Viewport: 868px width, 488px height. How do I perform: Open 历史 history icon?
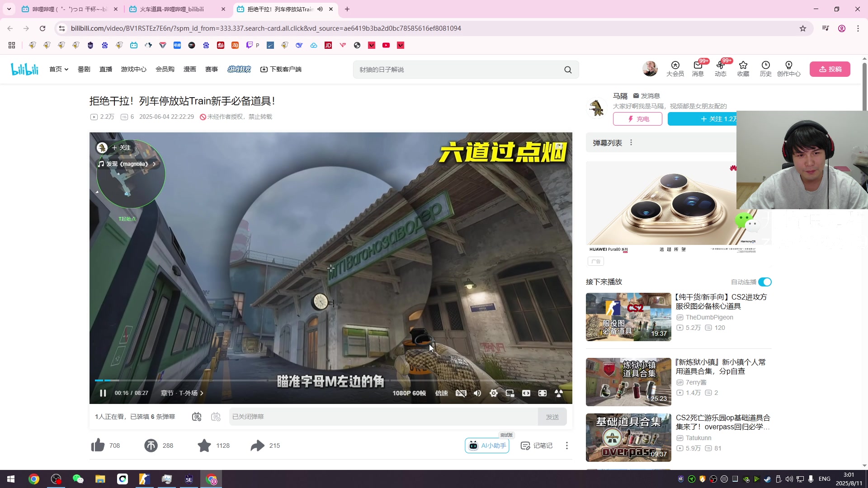766,69
